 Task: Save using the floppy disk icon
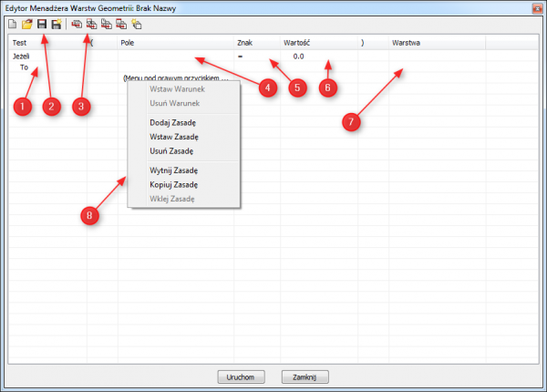(x=42, y=25)
